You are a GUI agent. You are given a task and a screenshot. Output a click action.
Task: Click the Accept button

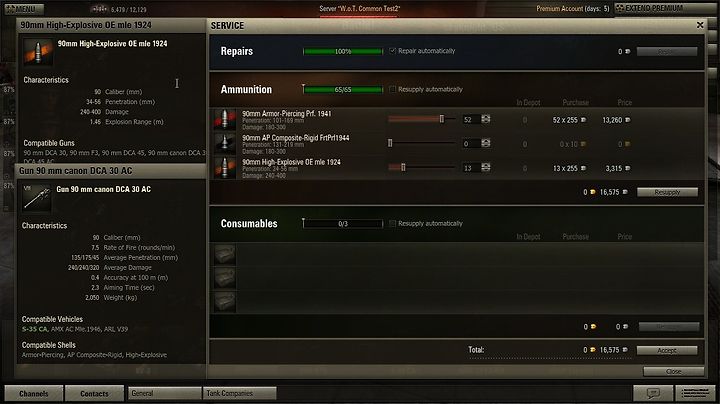[x=667, y=350]
